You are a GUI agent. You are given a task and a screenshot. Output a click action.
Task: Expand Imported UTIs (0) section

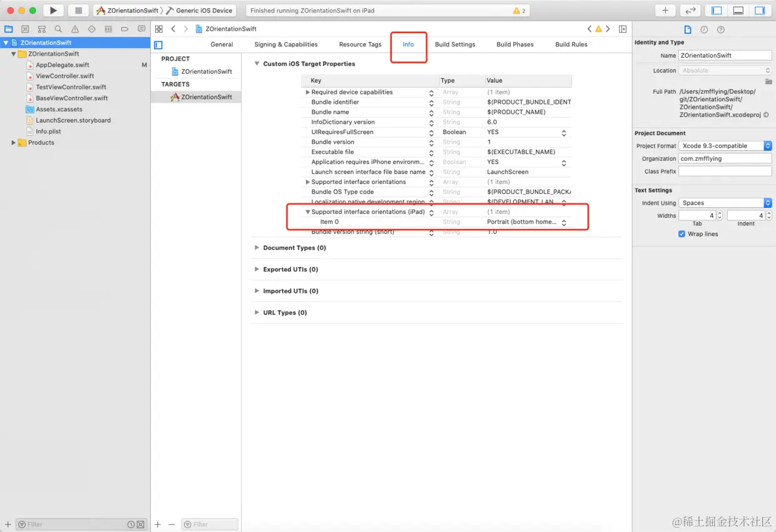[x=257, y=291]
